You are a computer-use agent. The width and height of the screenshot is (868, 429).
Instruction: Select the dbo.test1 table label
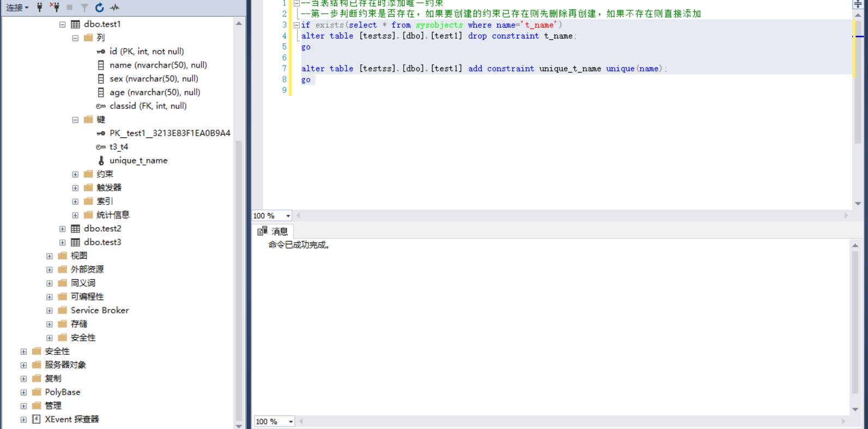pos(102,24)
